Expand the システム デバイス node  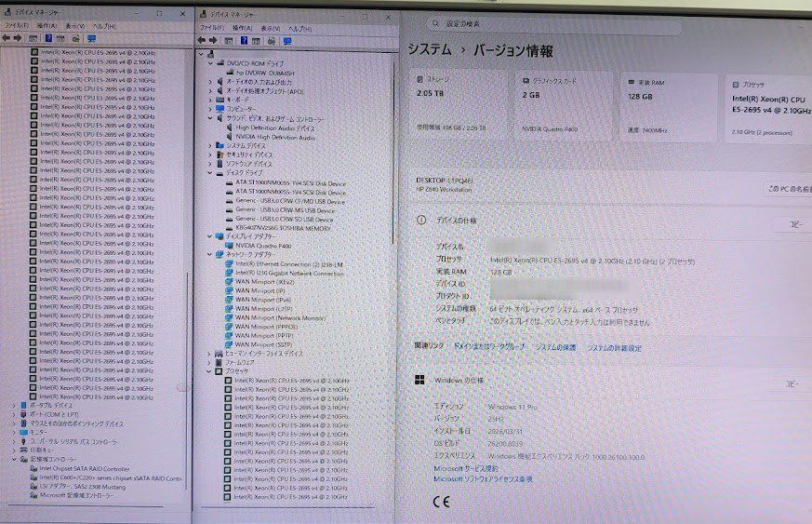coord(210,145)
